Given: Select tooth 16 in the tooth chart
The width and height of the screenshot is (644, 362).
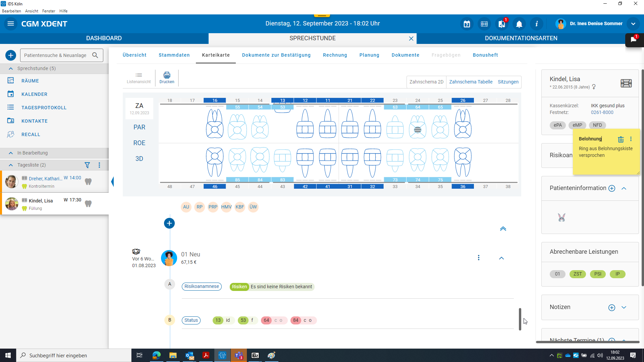Looking at the screenshot, I should point(215,100).
